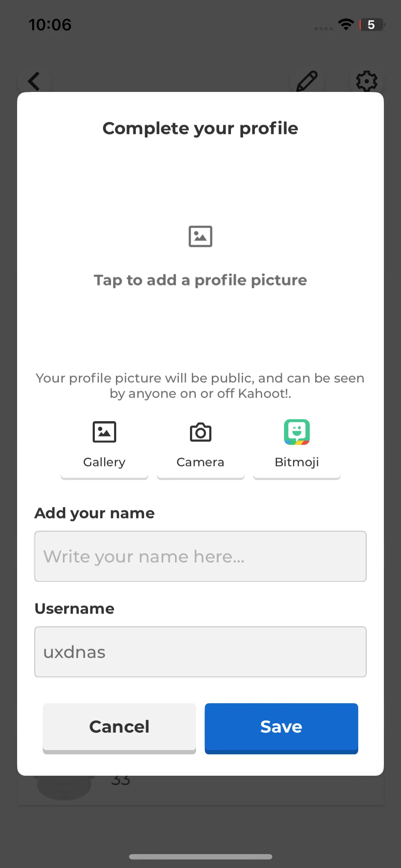Tap the 'Complete your profile' heading
401x868 pixels.
pos(200,129)
